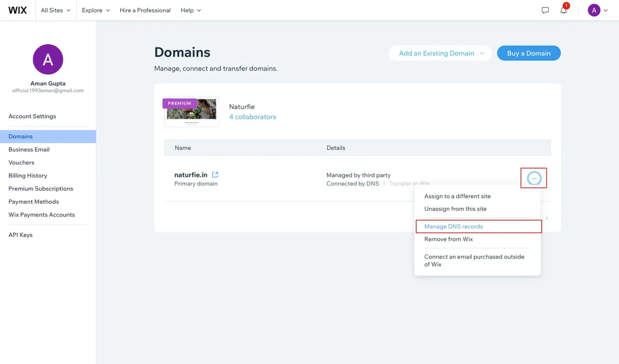Image resolution: width=619 pixels, height=364 pixels.
Task: Click the Domains page heading
Action: coord(182,52)
